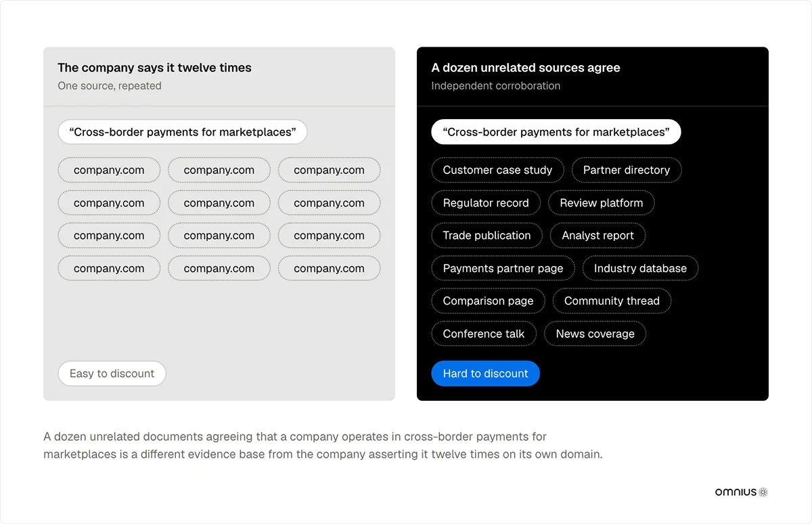Click the caption starting "A dozen unrelated documents"
Image resolution: width=812 pixels, height=524 pixels.
coord(323,445)
